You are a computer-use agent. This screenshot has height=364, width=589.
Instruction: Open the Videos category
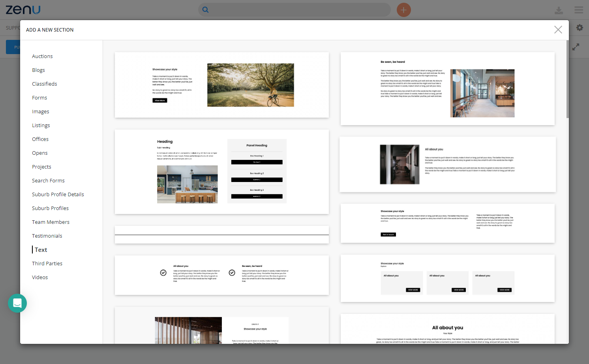40,278
